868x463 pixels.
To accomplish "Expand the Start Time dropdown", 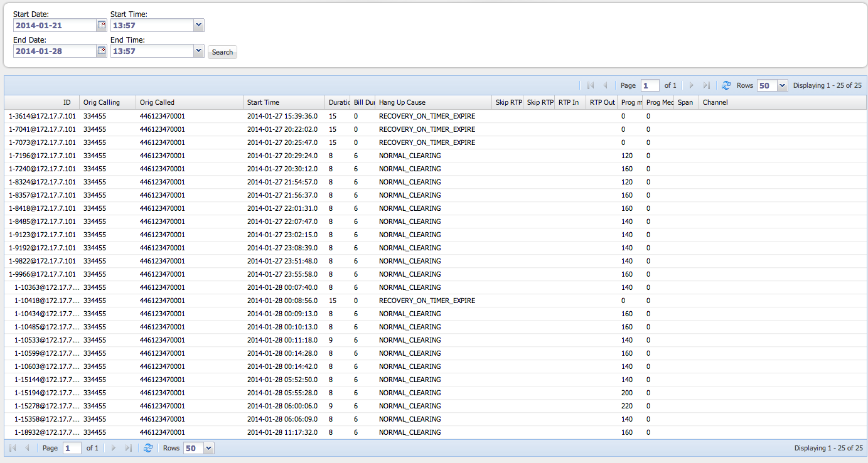I will pyautogui.click(x=199, y=25).
